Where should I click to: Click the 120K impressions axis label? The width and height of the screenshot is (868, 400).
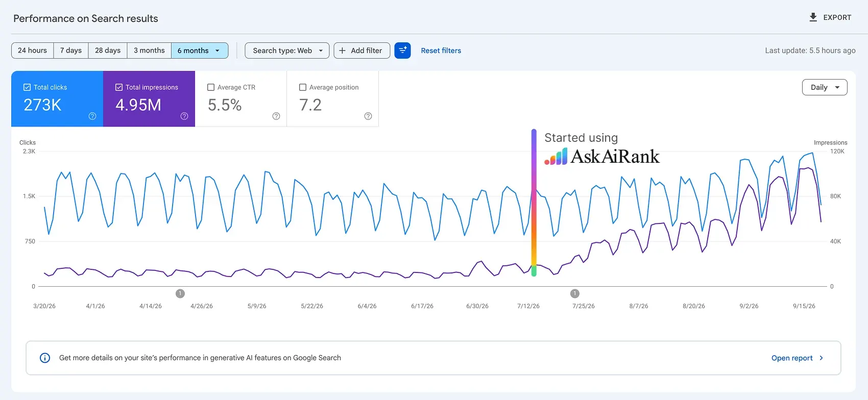837,152
